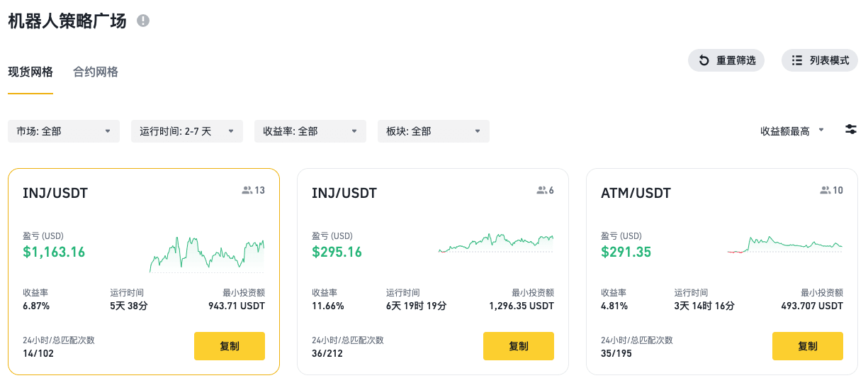The width and height of the screenshot is (868, 383).
Task: Expand the 运行时间: 2-7 天 dropdown
Action: point(187,131)
